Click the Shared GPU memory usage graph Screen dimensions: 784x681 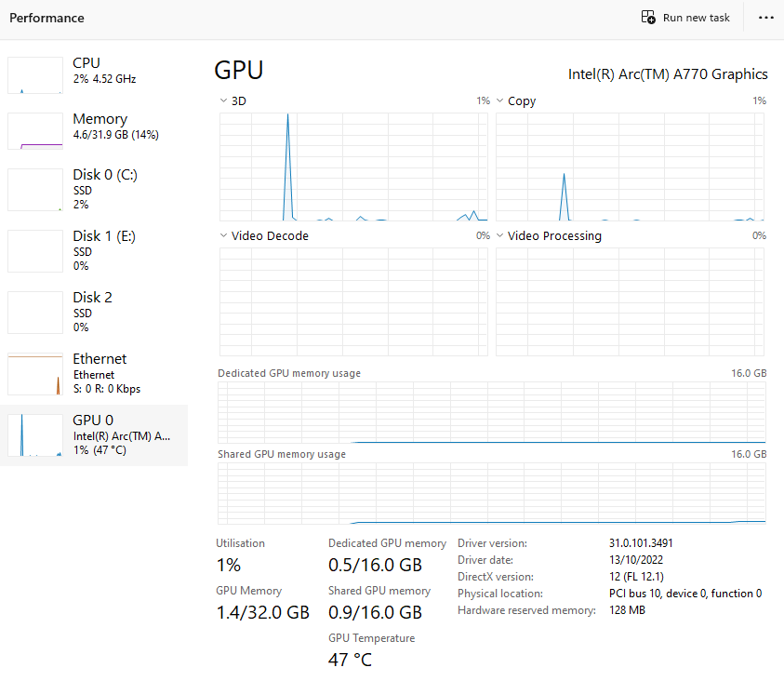491,491
